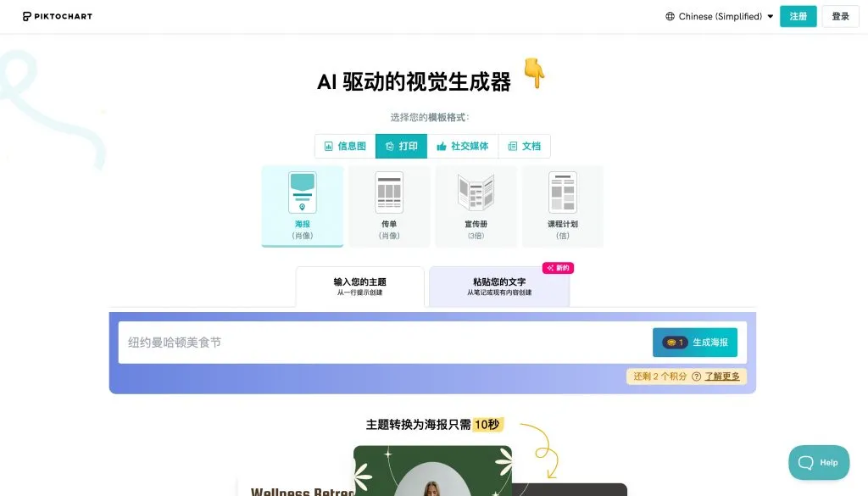Click the 注册 sign up button
Image resolution: width=868 pixels, height=496 pixels.
798,16
